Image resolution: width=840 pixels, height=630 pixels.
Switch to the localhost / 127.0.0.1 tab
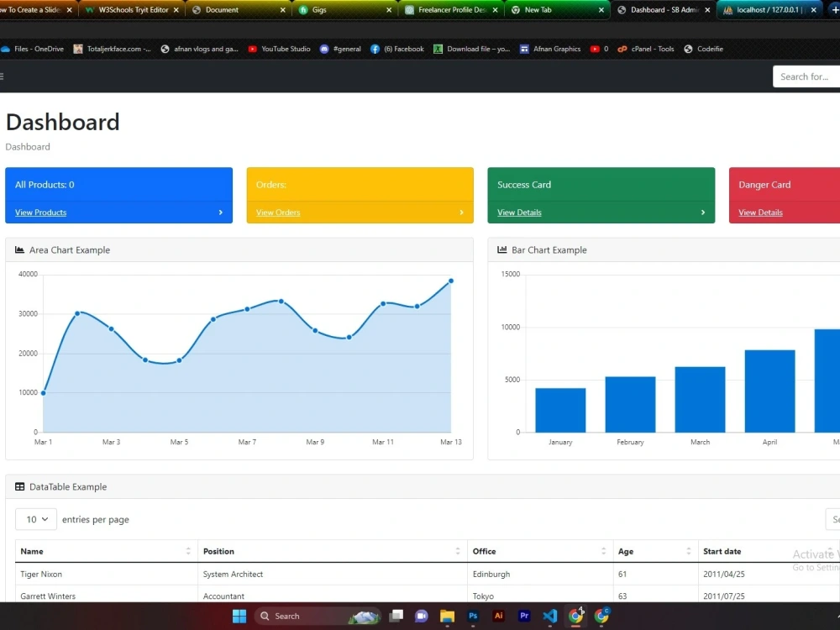770,9
